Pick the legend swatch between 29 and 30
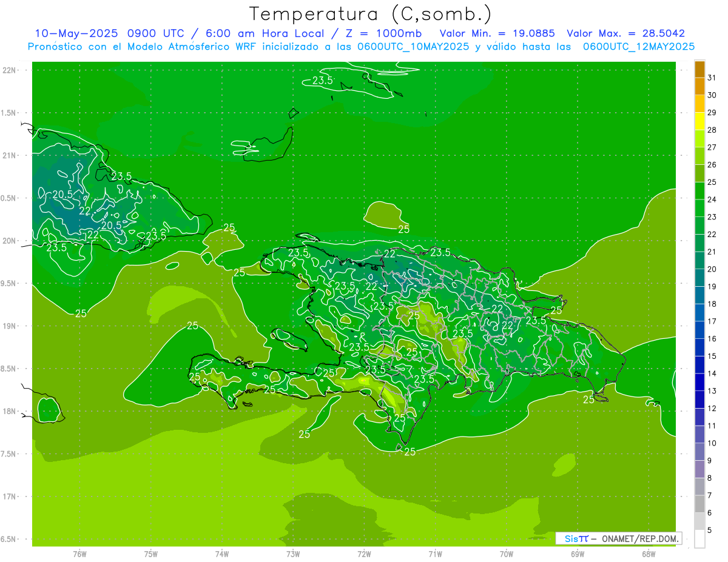The height and width of the screenshot is (562, 728). [x=699, y=104]
